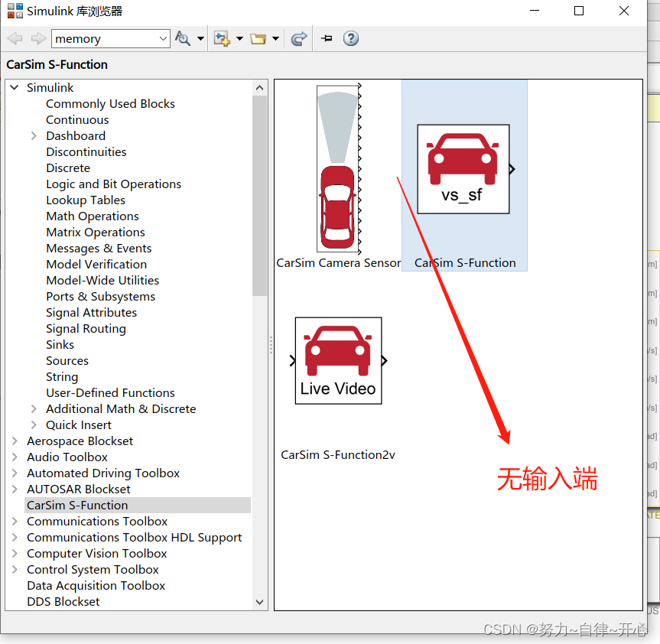This screenshot has width=660, height=644.
Task: Expand the Quick Insert node
Action: coord(34,424)
